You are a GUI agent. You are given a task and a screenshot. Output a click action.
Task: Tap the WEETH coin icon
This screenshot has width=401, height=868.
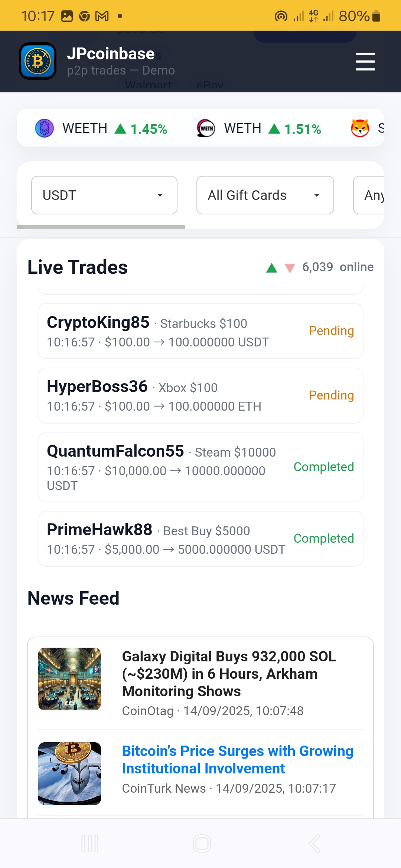pyautogui.click(x=44, y=128)
